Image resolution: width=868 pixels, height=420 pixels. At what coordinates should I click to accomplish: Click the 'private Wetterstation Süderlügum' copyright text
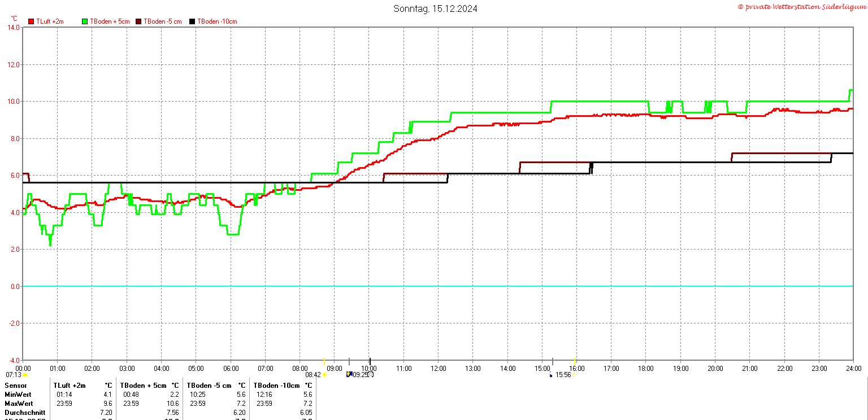coord(801,7)
